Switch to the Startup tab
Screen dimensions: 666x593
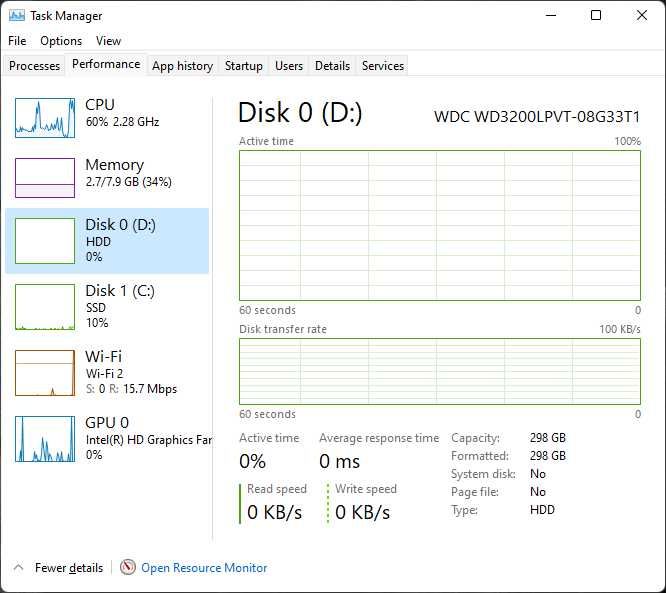point(243,66)
